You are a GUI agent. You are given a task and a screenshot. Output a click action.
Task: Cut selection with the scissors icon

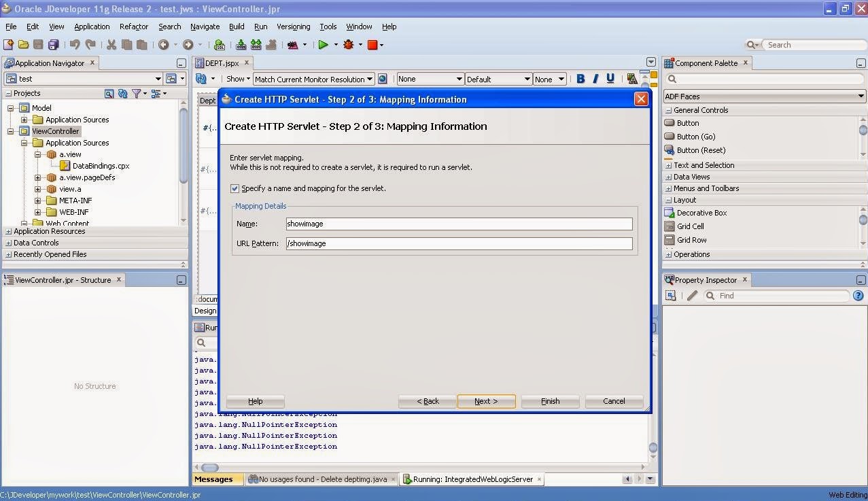(x=111, y=45)
